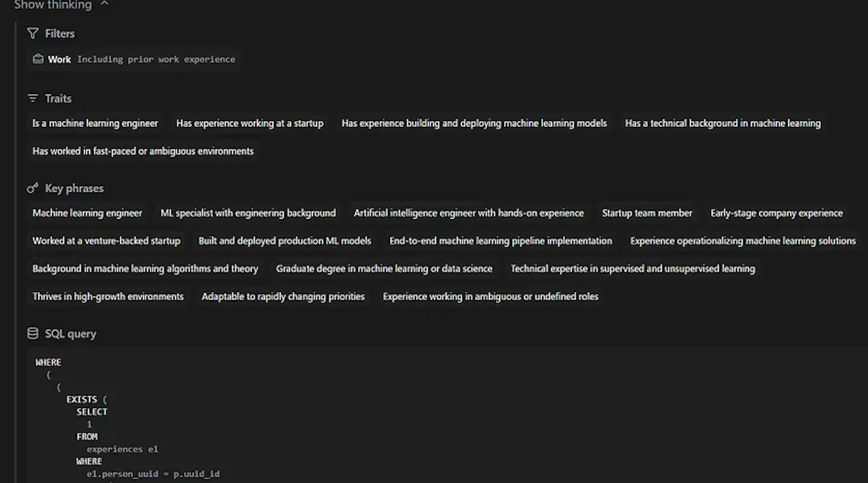The image size is (868, 483).
Task: Select 'Graduate degree in machine learning or data science'
Action: (x=384, y=268)
